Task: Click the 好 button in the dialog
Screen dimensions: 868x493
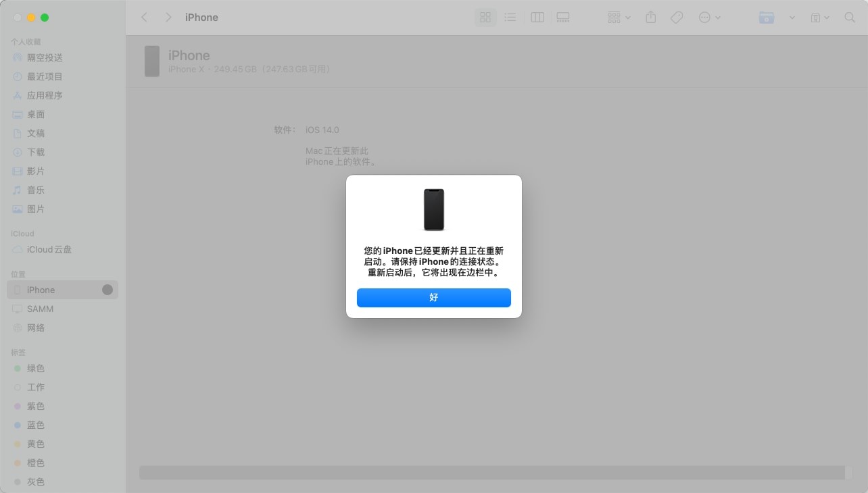Action: (434, 298)
